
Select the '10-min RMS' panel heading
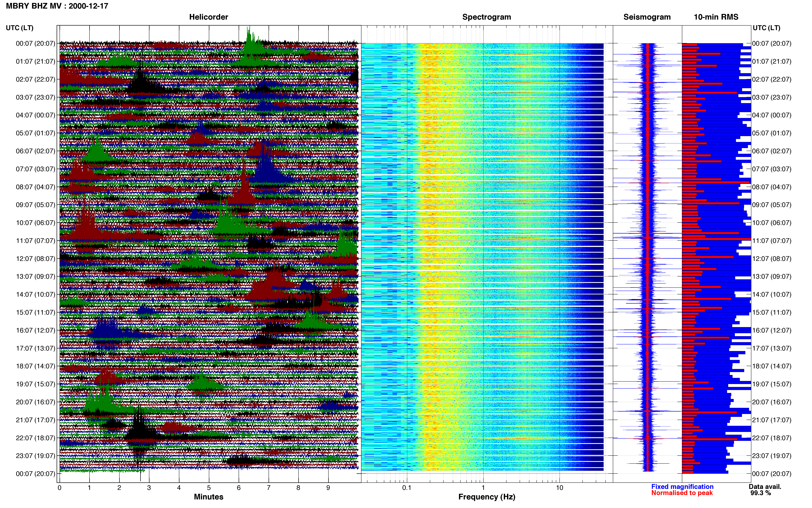point(716,17)
